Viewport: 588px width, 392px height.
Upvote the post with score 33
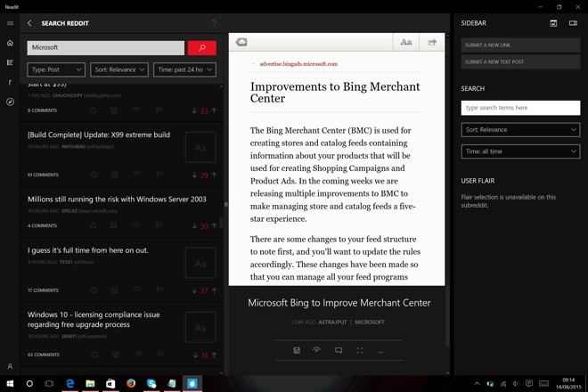(214, 110)
